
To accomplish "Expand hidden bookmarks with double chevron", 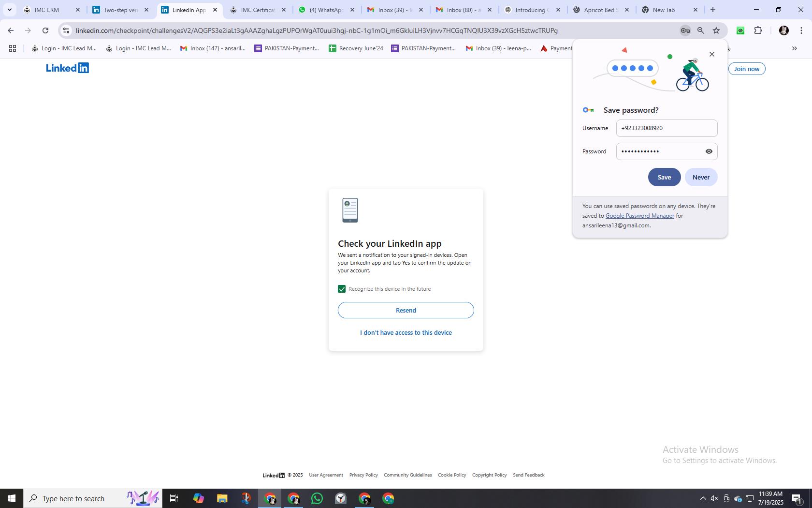I will [x=794, y=48].
